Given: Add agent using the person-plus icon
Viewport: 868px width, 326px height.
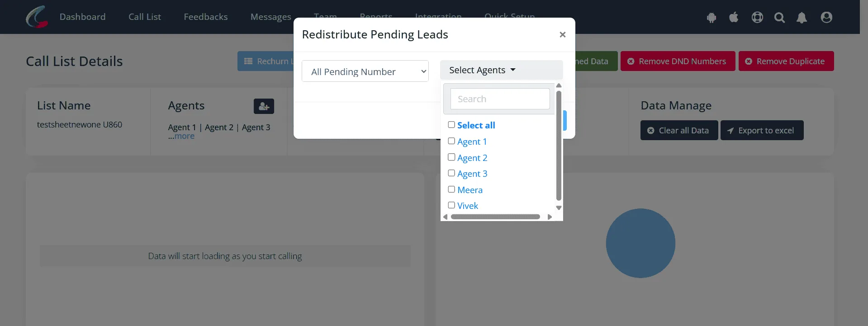Looking at the screenshot, I should tap(264, 106).
